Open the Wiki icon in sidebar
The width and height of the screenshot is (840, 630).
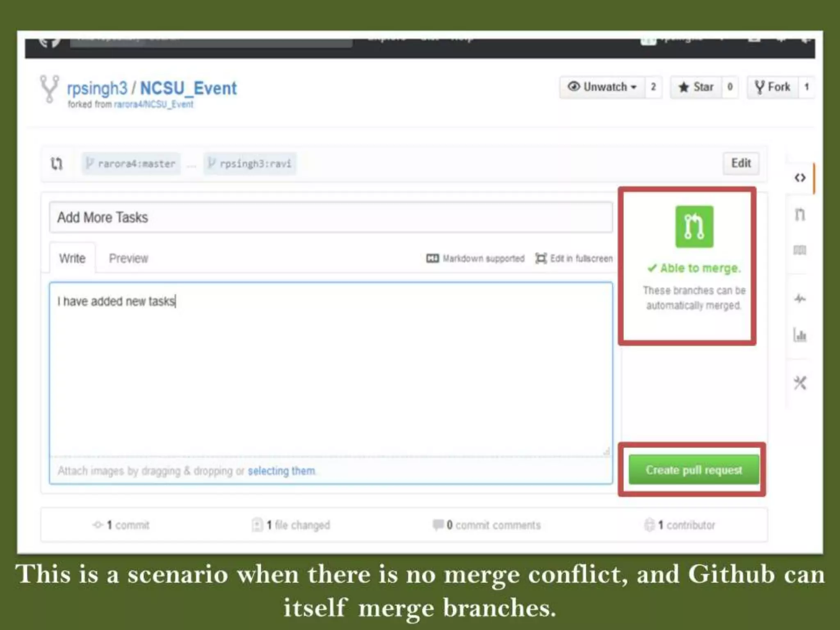pos(800,250)
